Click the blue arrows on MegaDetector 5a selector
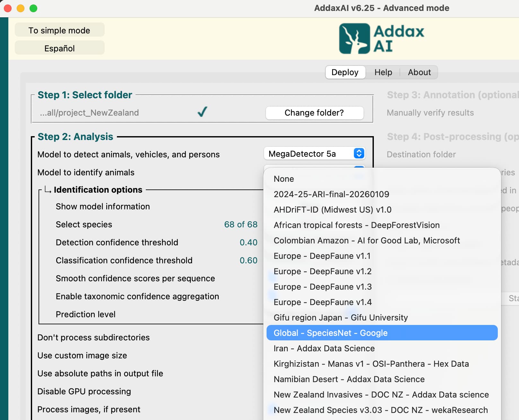The width and height of the screenshot is (519, 420). point(359,153)
